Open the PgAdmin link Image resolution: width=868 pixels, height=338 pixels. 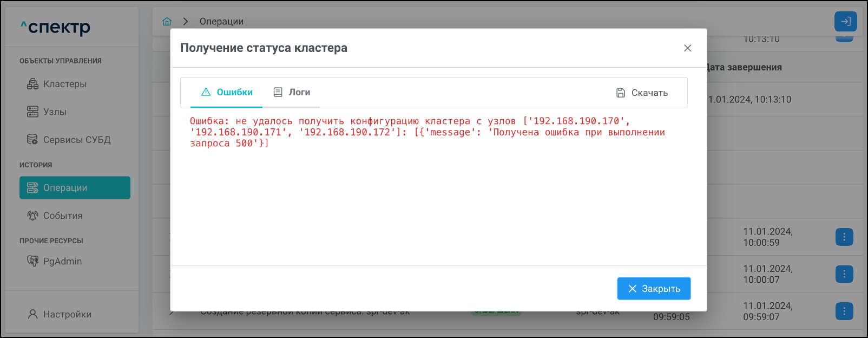point(62,261)
